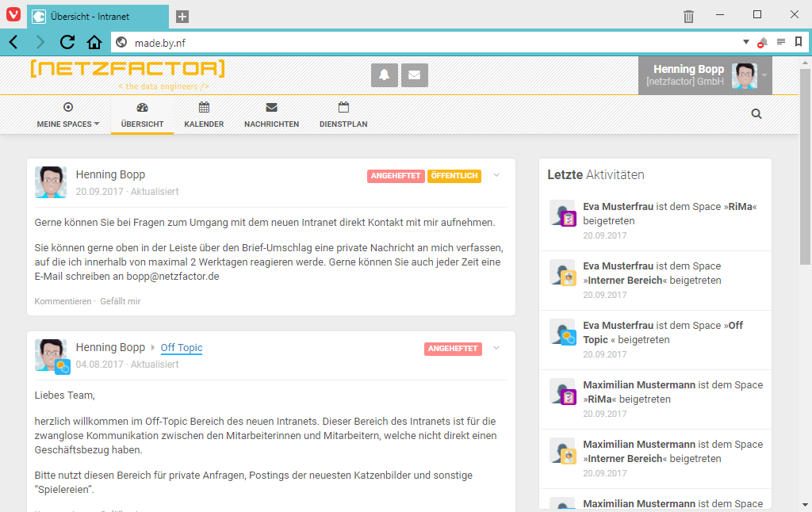Open the Off Topic space link

(182, 348)
